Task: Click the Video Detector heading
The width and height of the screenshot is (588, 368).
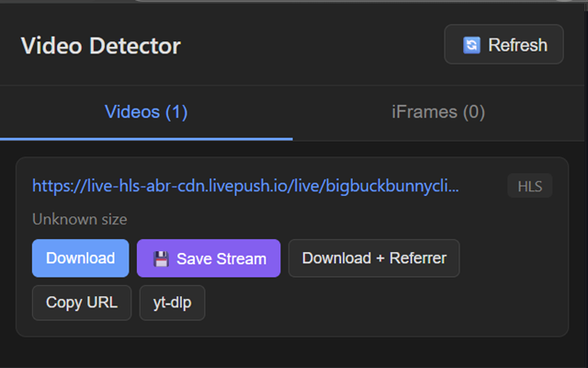Action: coord(101,46)
